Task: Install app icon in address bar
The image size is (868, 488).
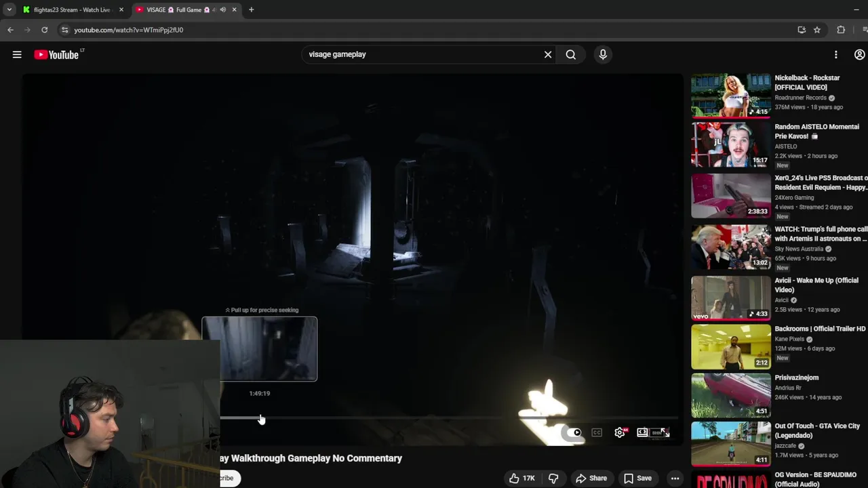Action: (802, 30)
